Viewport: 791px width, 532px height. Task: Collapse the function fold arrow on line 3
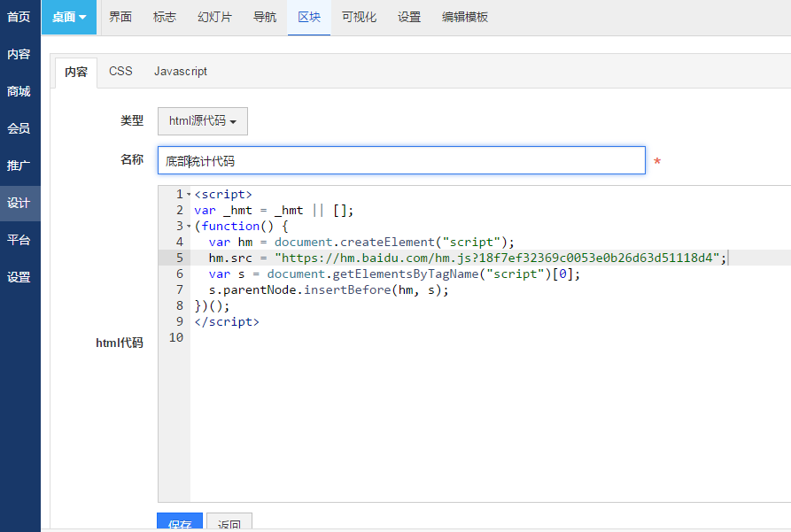(x=189, y=227)
